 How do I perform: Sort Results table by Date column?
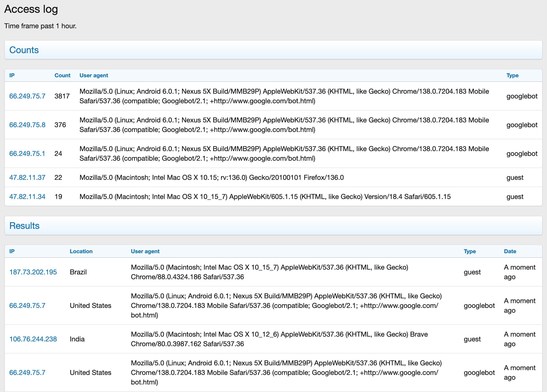[510, 251]
